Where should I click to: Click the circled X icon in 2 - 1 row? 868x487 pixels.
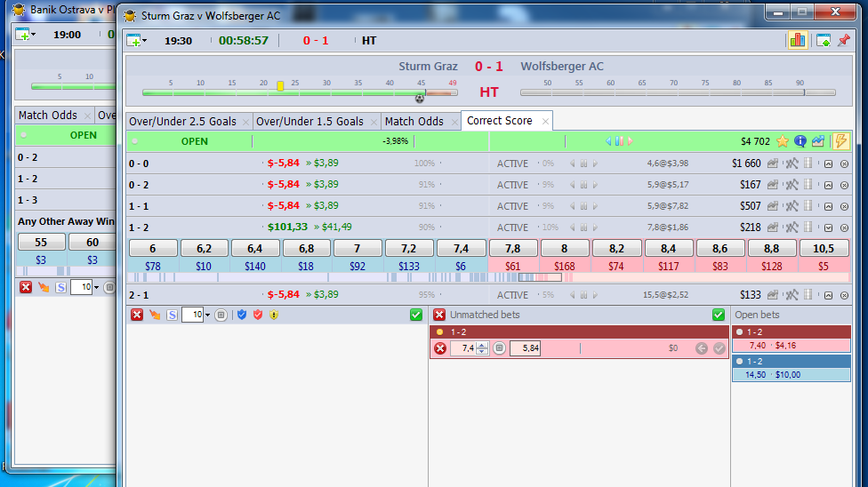point(844,296)
